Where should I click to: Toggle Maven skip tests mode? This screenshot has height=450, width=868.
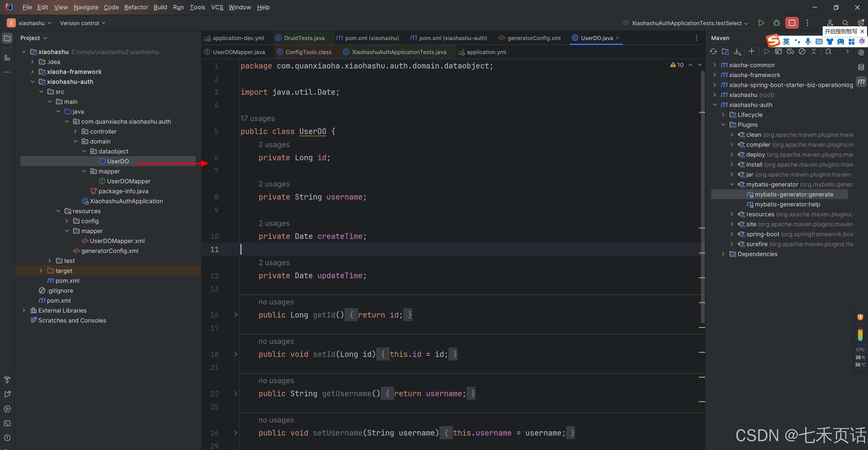tap(802, 52)
